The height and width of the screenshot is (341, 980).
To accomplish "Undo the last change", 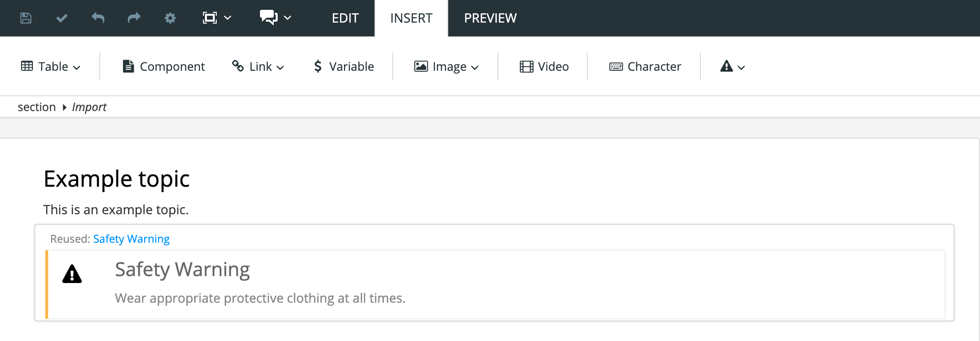I will [x=98, y=18].
